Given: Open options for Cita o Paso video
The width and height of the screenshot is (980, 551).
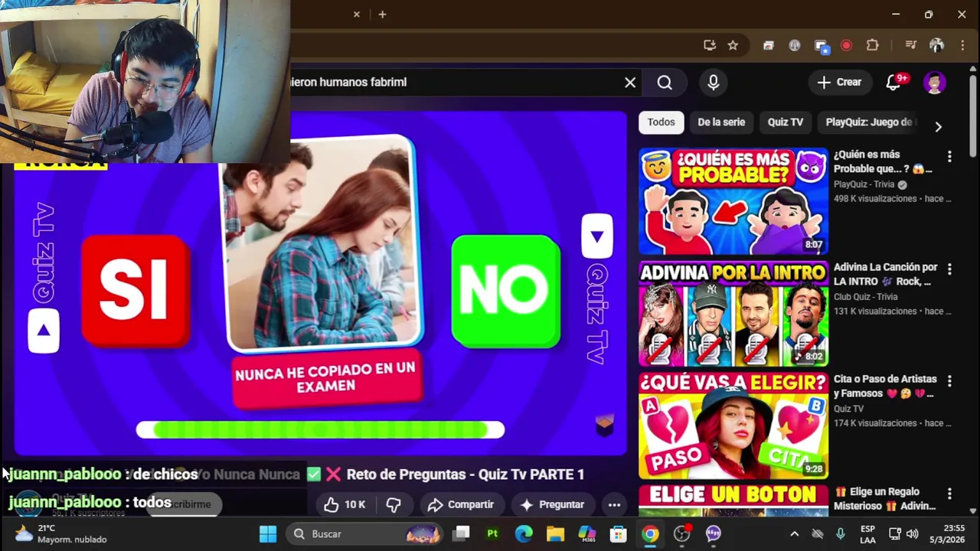Looking at the screenshot, I should pyautogui.click(x=949, y=380).
